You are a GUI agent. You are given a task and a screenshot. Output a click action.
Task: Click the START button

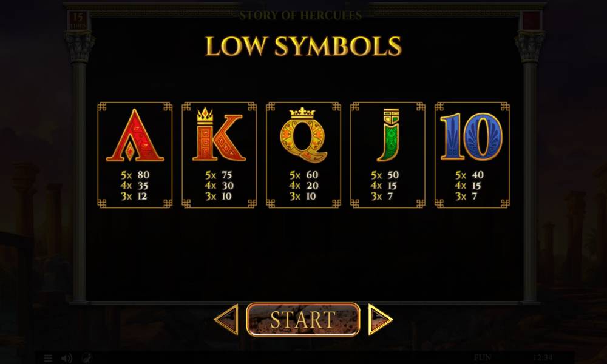(303, 320)
